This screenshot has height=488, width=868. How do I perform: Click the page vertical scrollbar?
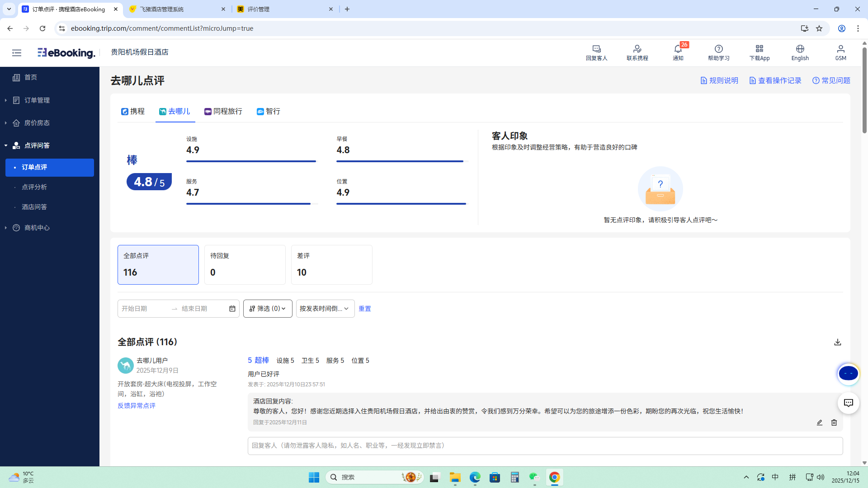(864, 90)
